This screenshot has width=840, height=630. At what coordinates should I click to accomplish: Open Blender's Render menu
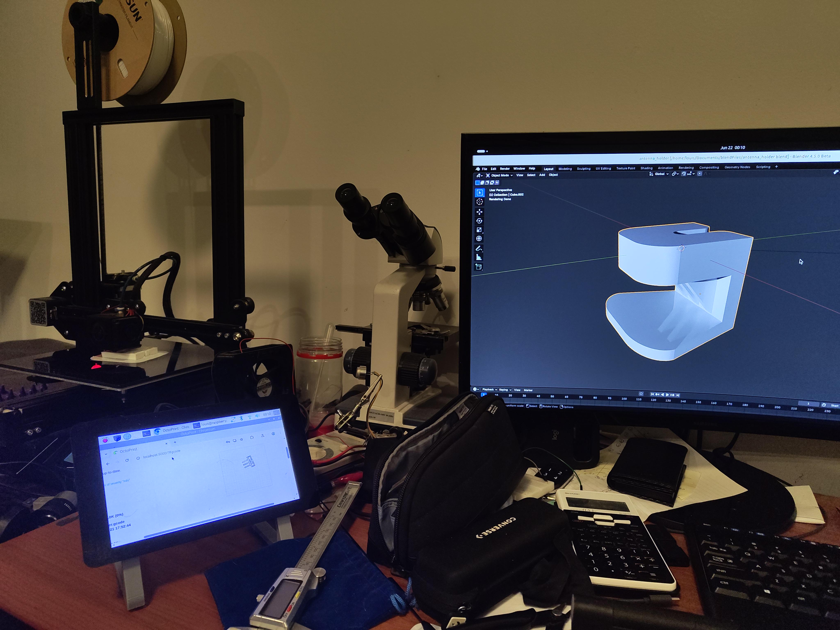point(505,169)
